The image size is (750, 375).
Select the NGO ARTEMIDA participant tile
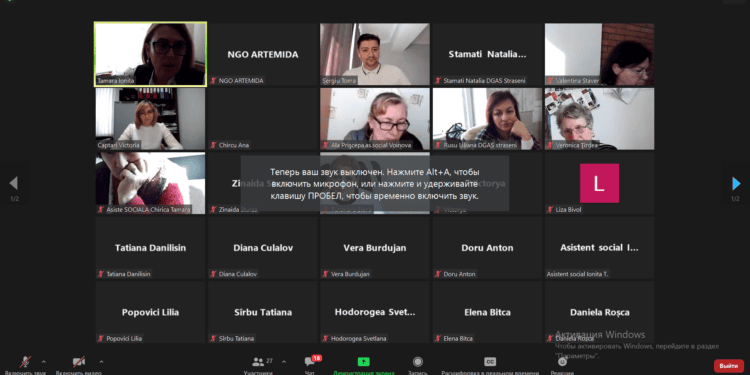coord(263,54)
